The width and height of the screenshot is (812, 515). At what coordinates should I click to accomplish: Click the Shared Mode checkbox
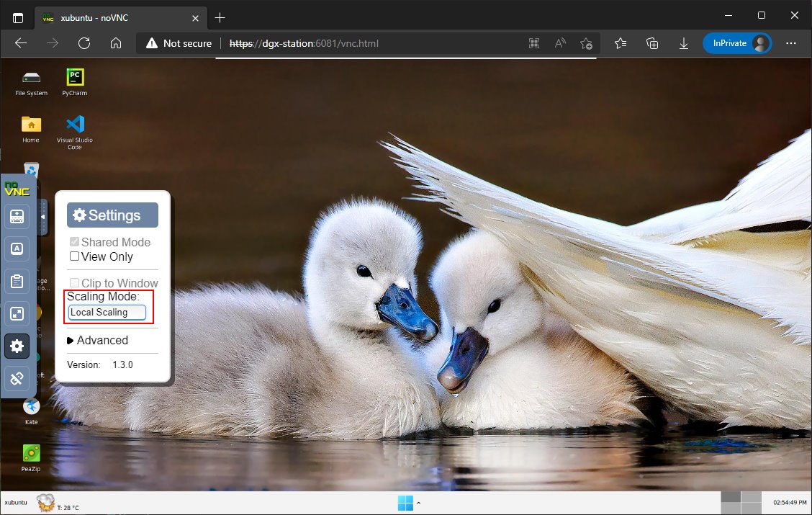tap(74, 242)
